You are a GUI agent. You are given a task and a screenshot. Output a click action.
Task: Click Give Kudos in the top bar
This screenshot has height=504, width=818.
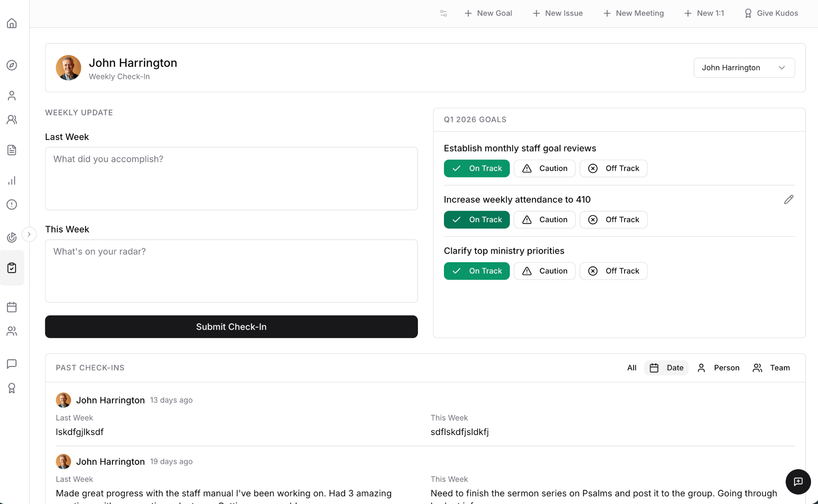[x=771, y=13]
